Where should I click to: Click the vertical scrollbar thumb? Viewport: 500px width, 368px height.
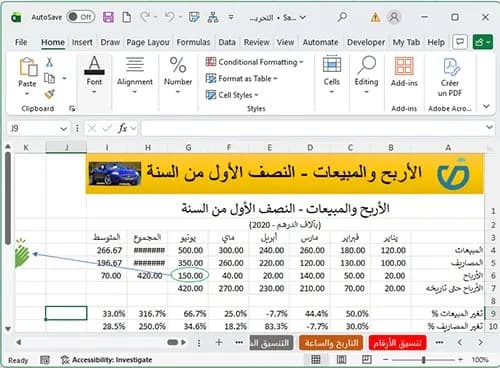click(7, 199)
